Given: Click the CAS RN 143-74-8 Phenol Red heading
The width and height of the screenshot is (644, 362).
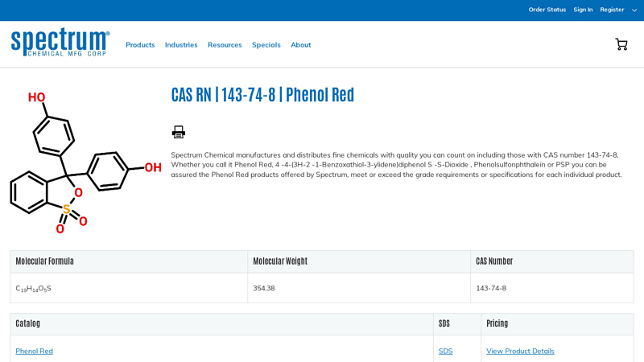Looking at the screenshot, I should [262, 95].
